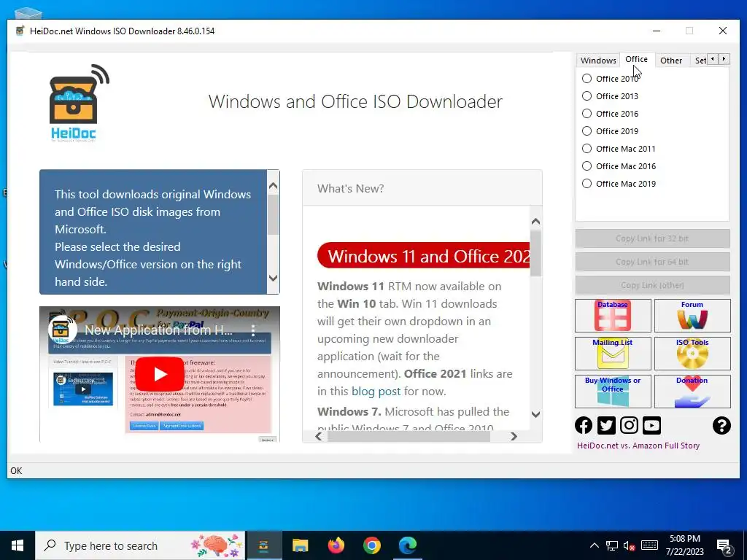
Task: Open File Explorer from the taskbar
Action: pyautogui.click(x=300, y=545)
